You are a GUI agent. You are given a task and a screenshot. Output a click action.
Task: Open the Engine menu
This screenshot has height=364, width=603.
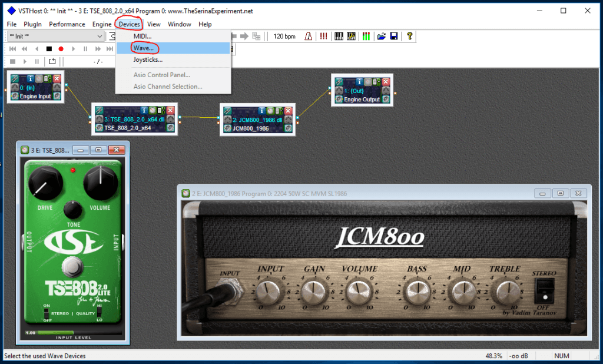[x=101, y=24]
